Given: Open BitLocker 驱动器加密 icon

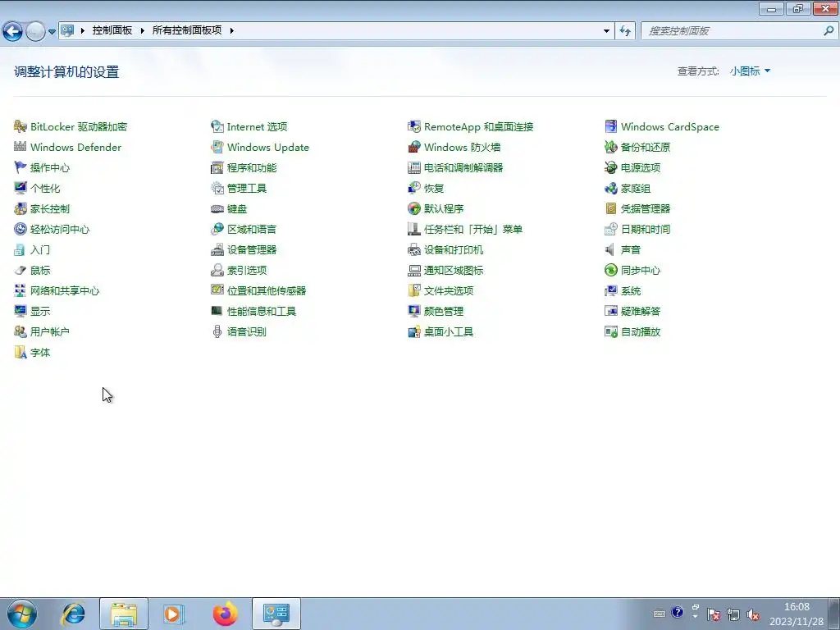Looking at the screenshot, I should [21, 127].
